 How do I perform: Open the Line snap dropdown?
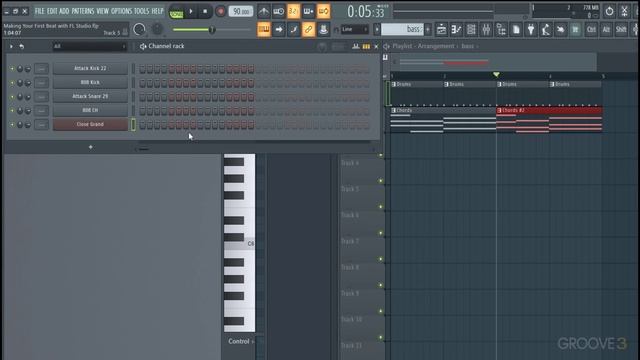click(x=354, y=29)
